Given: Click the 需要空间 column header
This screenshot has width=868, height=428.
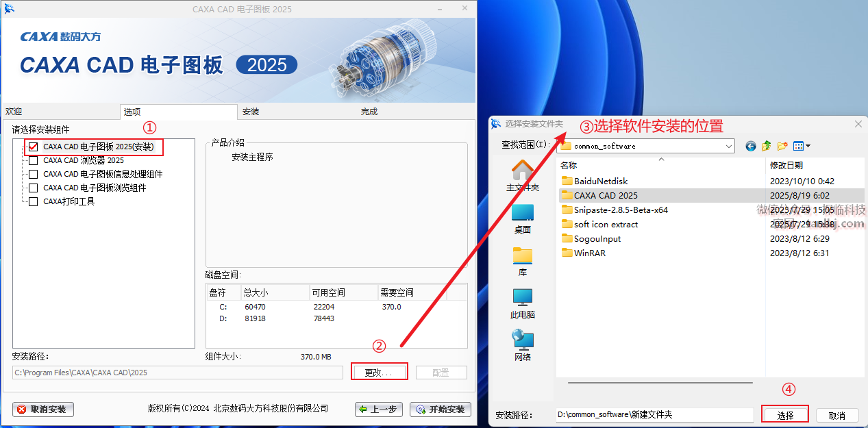Looking at the screenshot, I should click(x=412, y=292).
